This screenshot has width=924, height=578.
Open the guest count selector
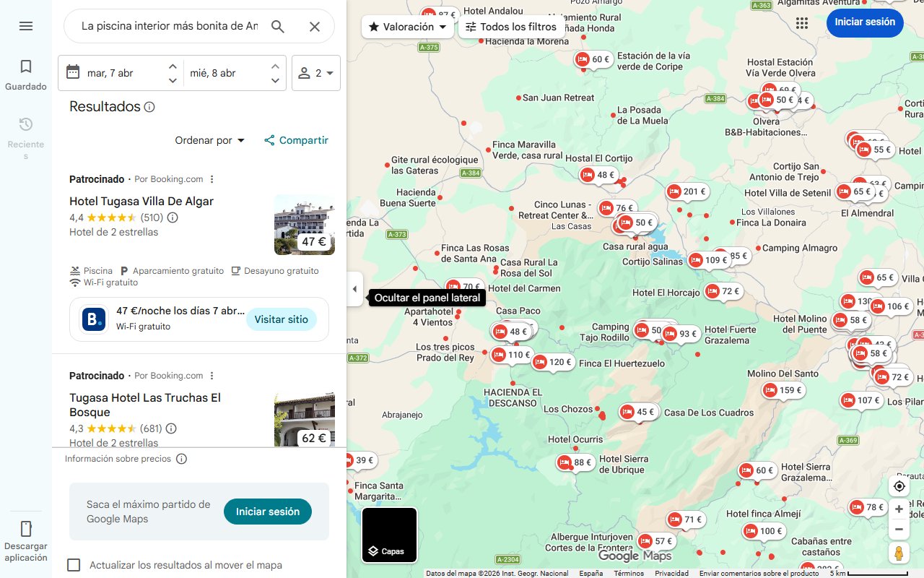click(x=316, y=72)
